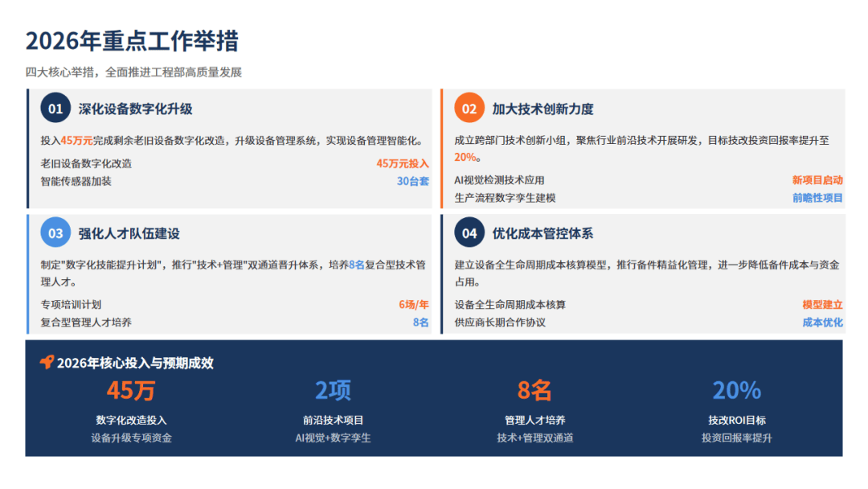Click the orange 02 circle badge

click(469, 109)
